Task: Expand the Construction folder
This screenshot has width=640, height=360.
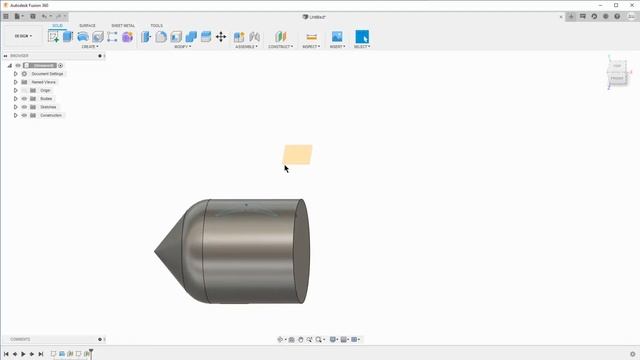Action: [16, 116]
